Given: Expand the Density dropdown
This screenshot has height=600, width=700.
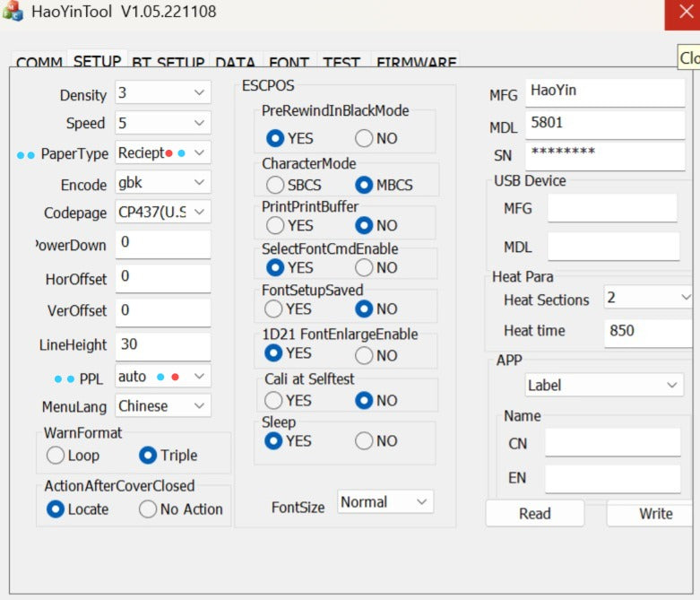Looking at the screenshot, I should click(x=163, y=92).
